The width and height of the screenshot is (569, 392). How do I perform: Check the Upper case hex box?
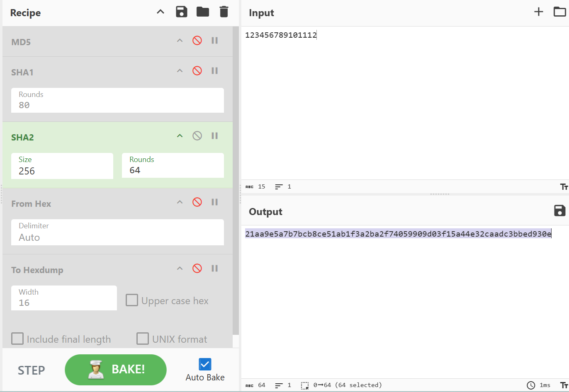point(132,300)
